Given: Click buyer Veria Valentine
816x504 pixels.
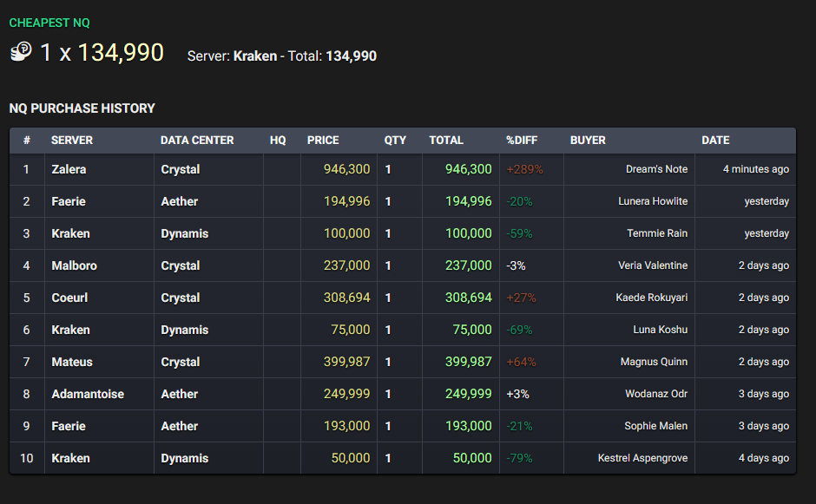Looking at the screenshot, I should [x=653, y=265].
